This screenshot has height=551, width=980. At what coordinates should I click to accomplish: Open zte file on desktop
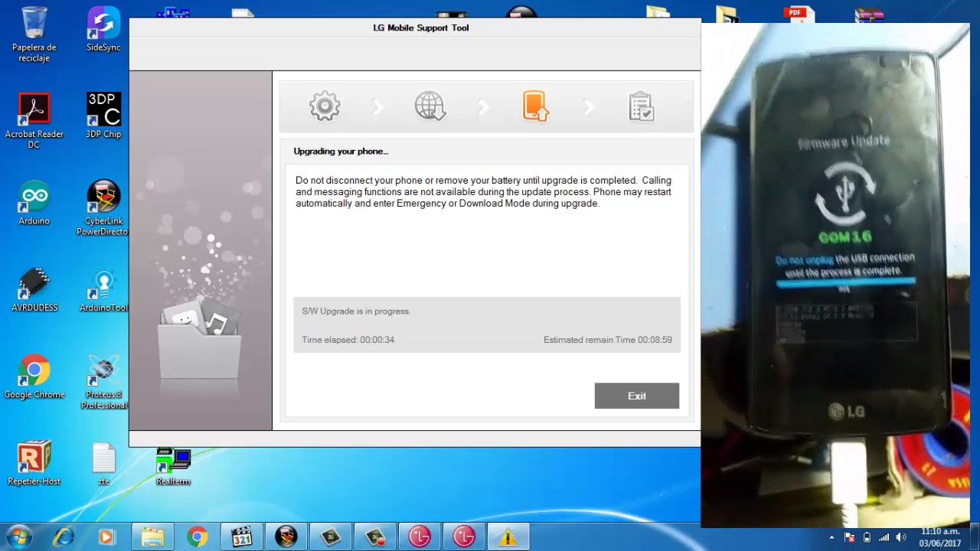click(x=103, y=463)
